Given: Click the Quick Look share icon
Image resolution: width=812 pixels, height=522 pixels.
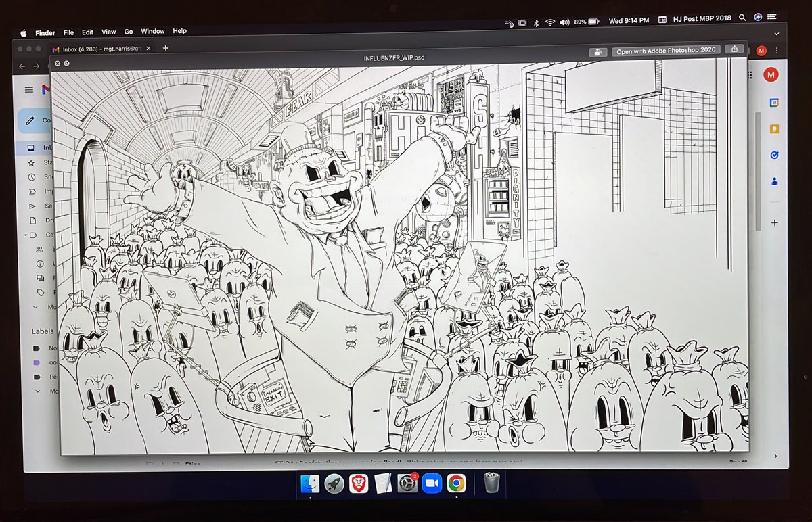Looking at the screenshot, I should pos(734,49).
